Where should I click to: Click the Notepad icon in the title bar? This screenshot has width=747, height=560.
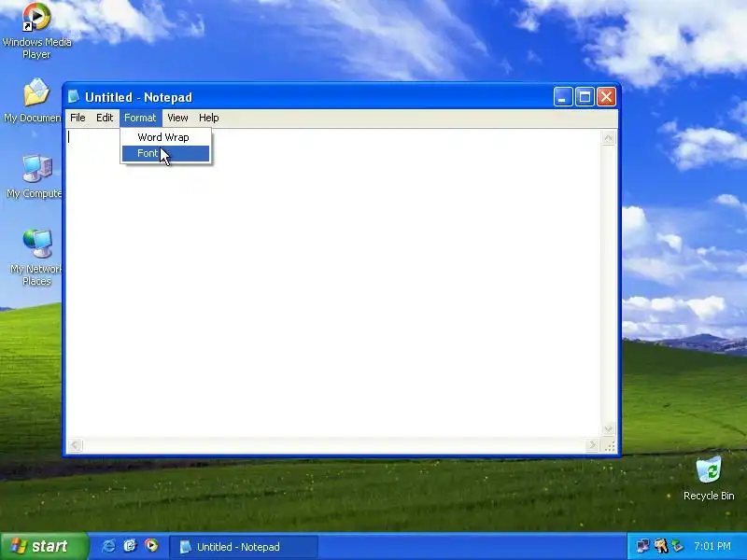[x=74, y=97]
